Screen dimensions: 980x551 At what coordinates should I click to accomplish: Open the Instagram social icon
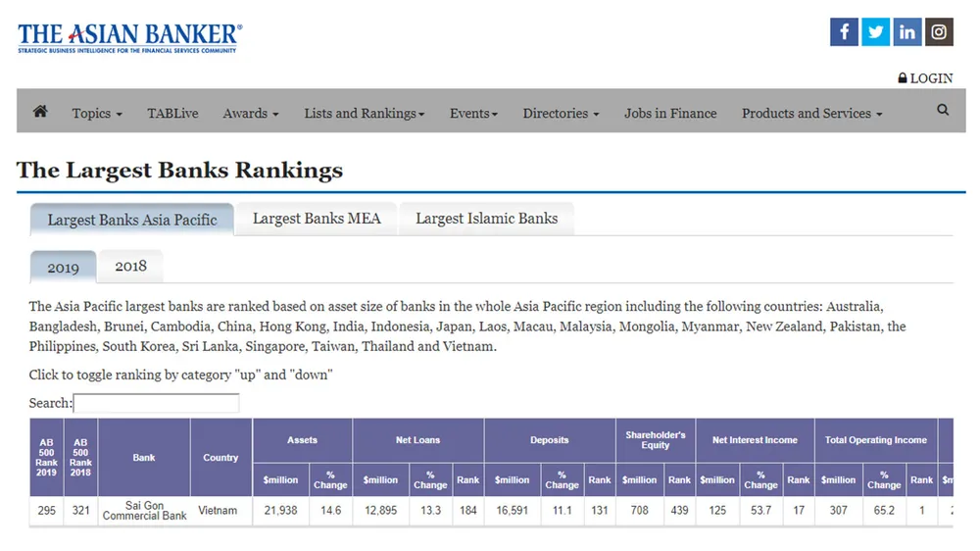[939, 32]
